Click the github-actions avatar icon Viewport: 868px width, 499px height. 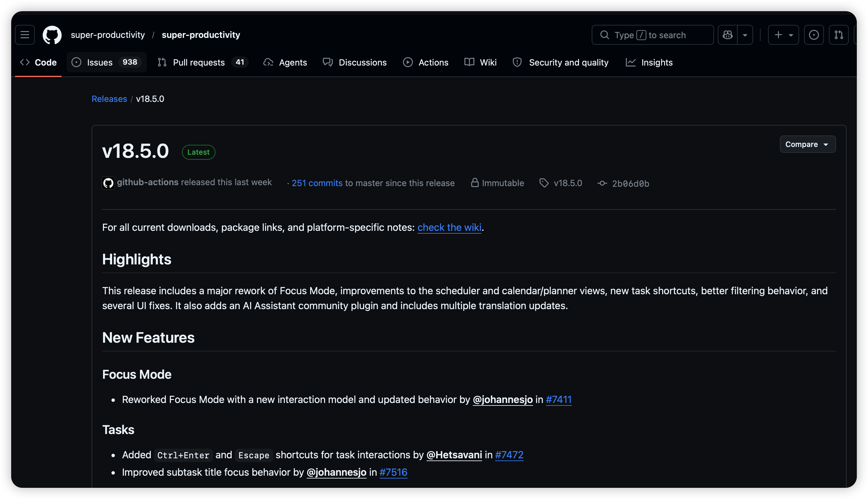(108, 183)
